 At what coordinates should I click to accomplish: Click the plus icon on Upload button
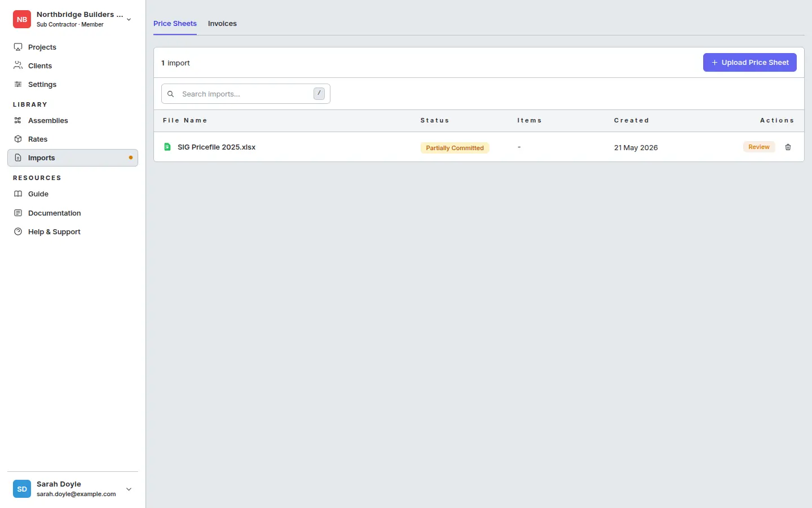[x=714, y=63]
